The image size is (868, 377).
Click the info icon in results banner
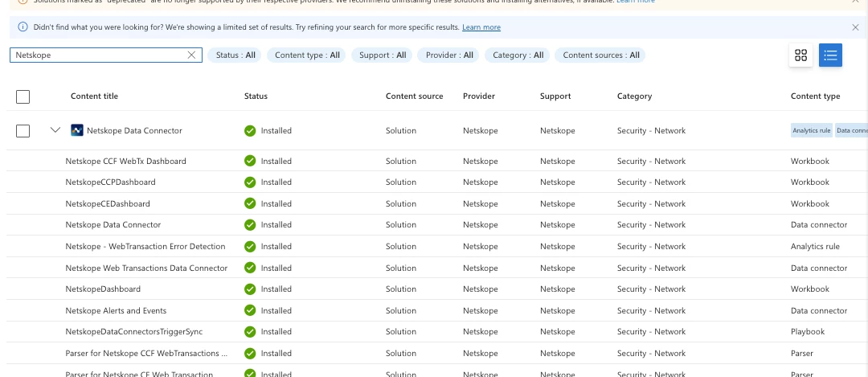point(23,27)
